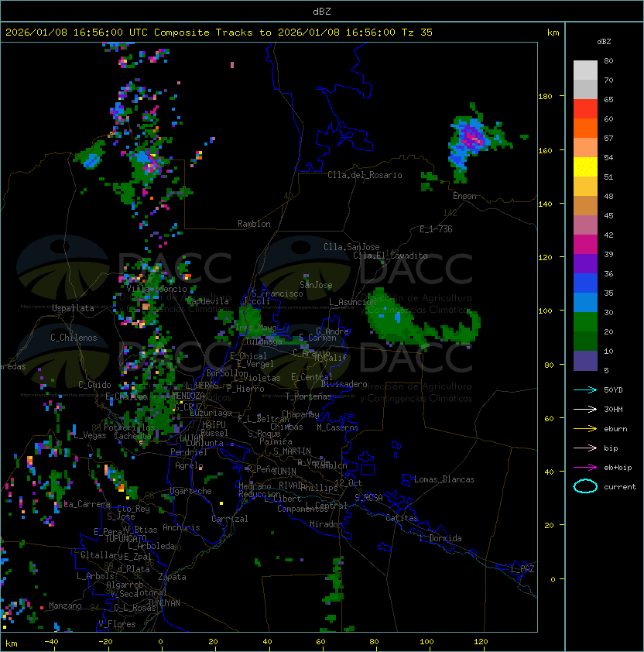
Task: Click the cyan 'current' ellipse symbol
Action: [x=585, y=486]
